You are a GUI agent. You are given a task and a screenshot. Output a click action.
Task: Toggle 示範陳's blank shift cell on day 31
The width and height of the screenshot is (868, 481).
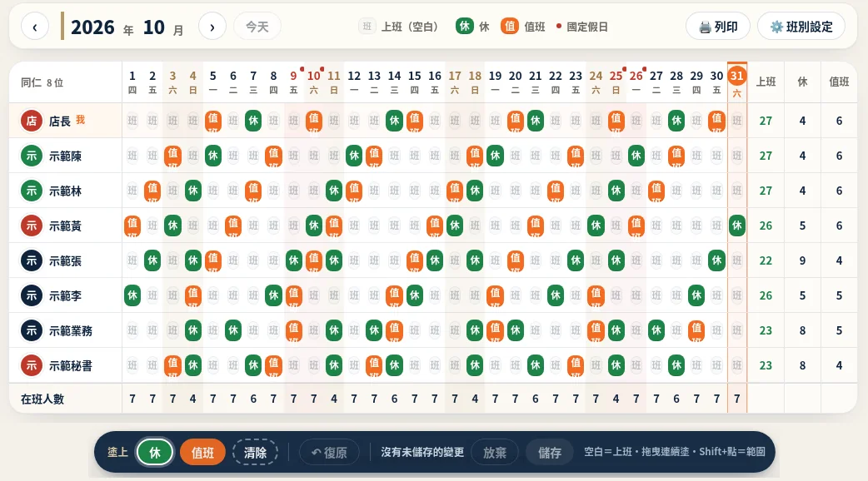click(737, 156)
